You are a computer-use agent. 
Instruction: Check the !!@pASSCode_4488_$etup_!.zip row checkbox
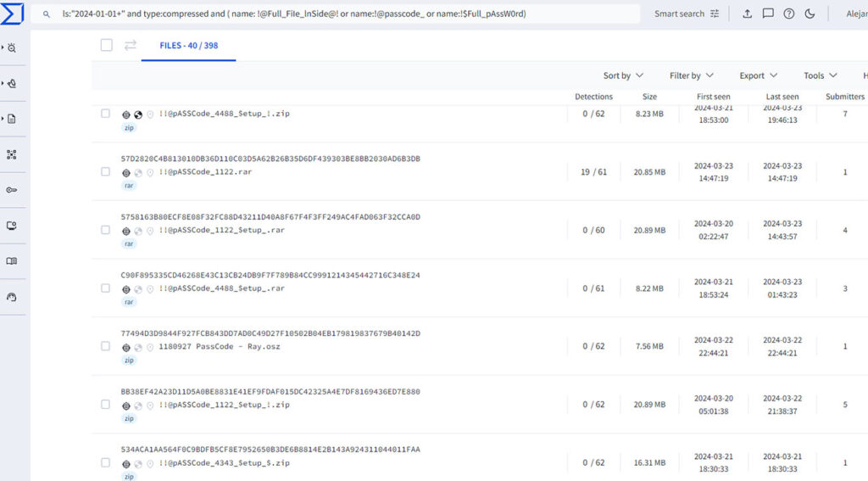[105, 114]
